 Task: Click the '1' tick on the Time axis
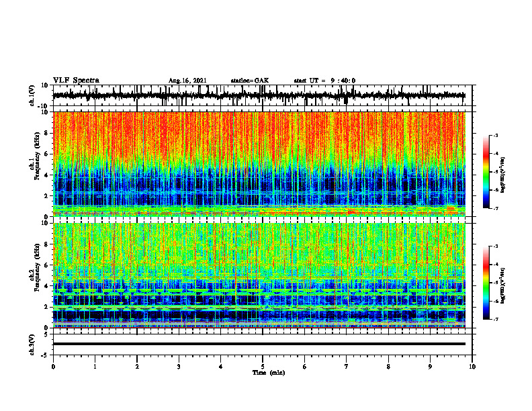click(95, 367)
